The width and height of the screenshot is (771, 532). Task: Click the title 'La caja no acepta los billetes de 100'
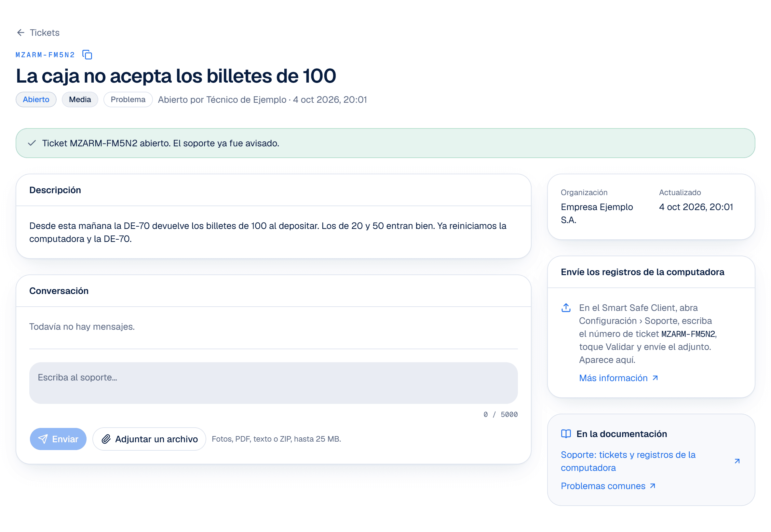pos(176,76)
